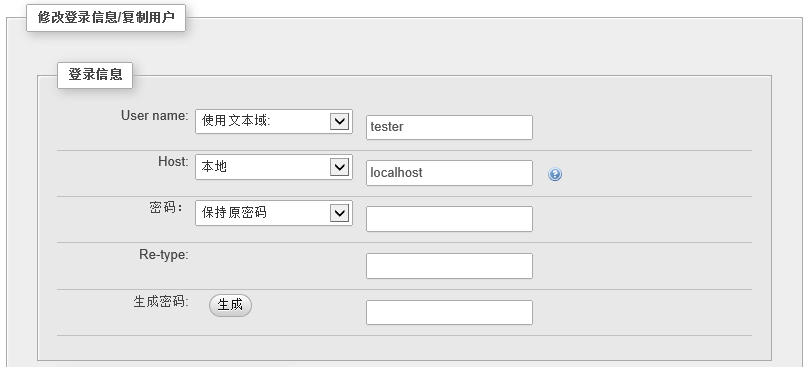Image resolution: width=810 pixels, height=367 pixels.
Task: Click the 登录信息 fieldset legend
Action: tap(95, 75)
